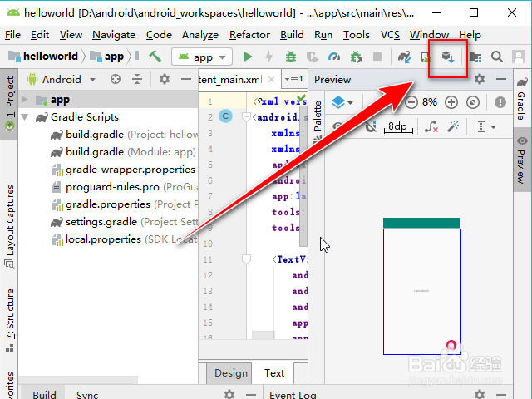532x399 pixels.
Task: Open the profiler gauge icon
Action: click(334, 57)
